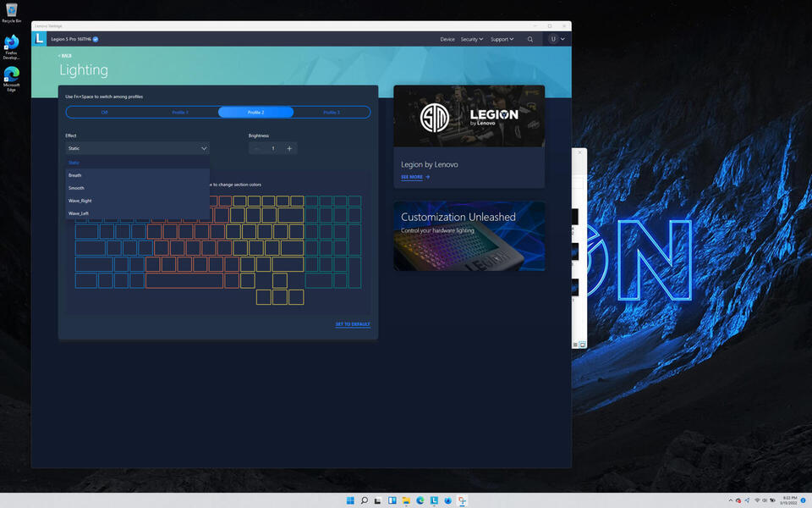Show hidden system tray icons
The height and width of the screenshot is (508, 812).
click(730, 500)
